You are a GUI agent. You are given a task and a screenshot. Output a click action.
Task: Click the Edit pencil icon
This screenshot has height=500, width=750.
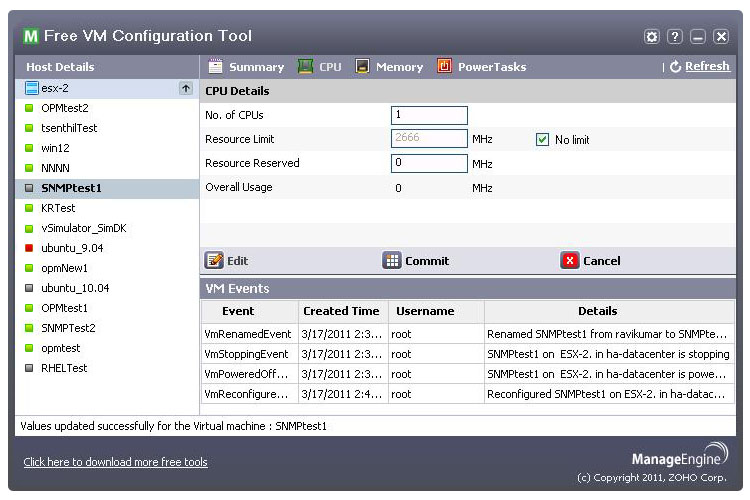(214, 261)
